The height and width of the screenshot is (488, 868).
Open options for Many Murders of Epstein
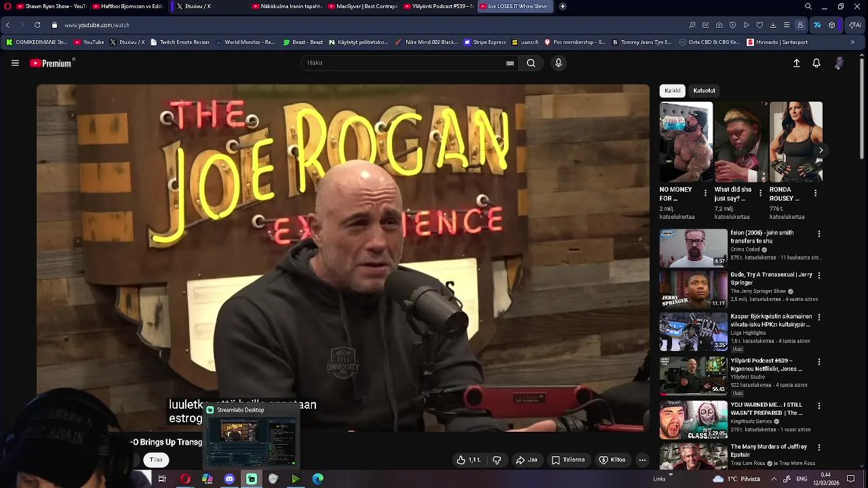(818, 448)
